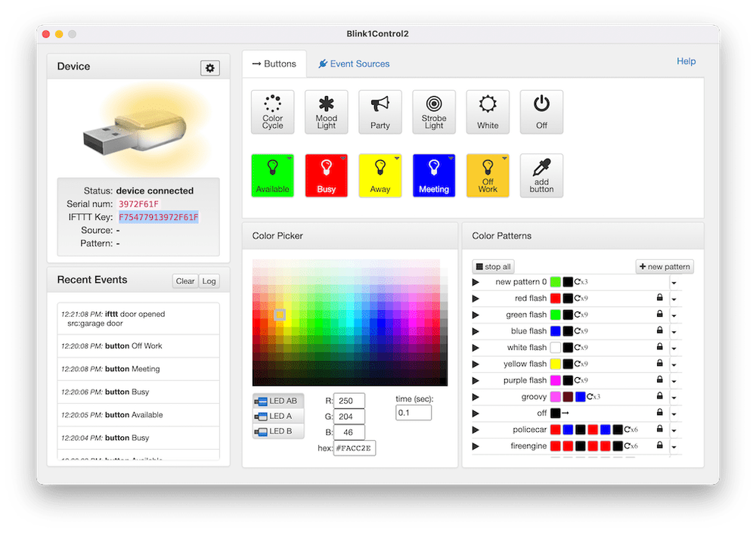The height and width of the screenshot is (533, 756).
Task: Play the policecar pattern
Action: click(x=476, y=429)
